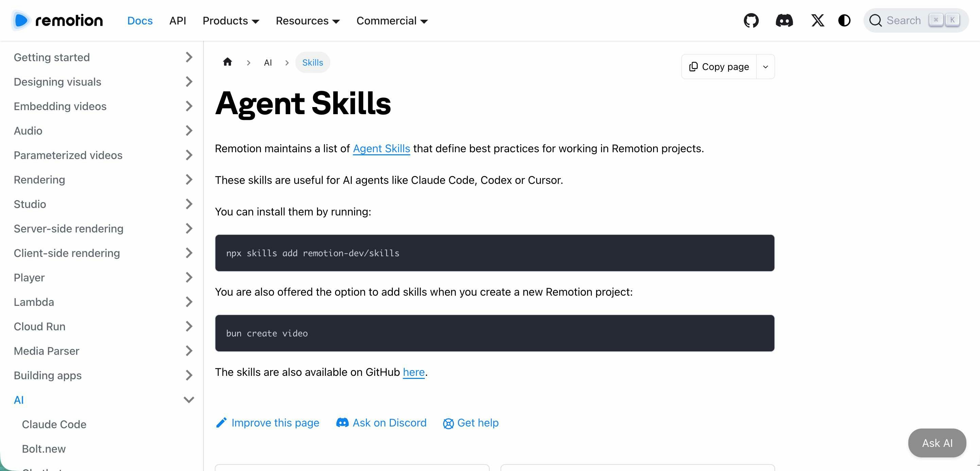
Task: Open the X (Twitter) icon in navbar
Action: tap(818, 20)
